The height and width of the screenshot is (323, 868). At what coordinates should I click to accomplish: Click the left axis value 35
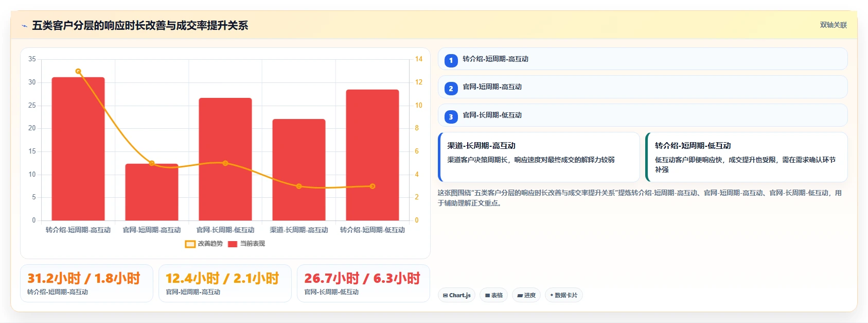[32, 59]
